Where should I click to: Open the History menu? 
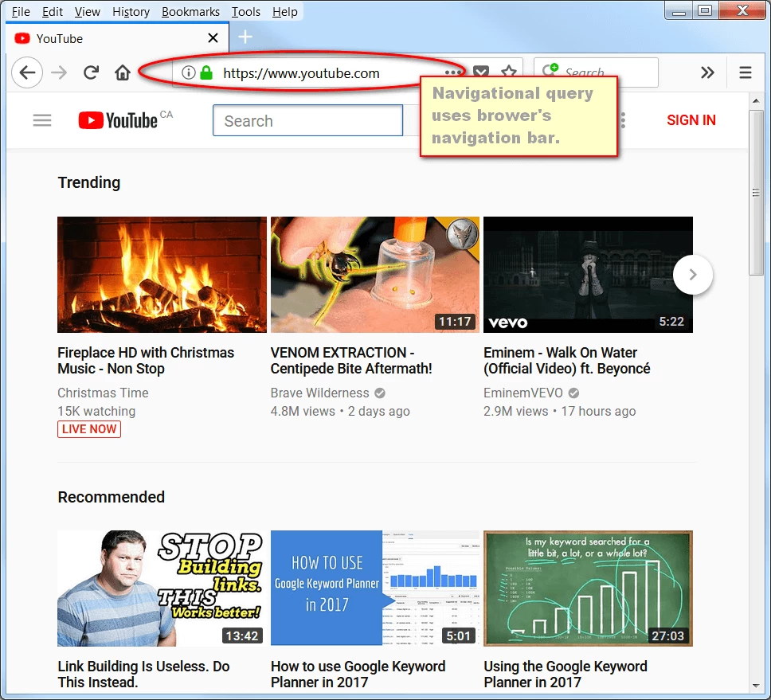point(131,11)
